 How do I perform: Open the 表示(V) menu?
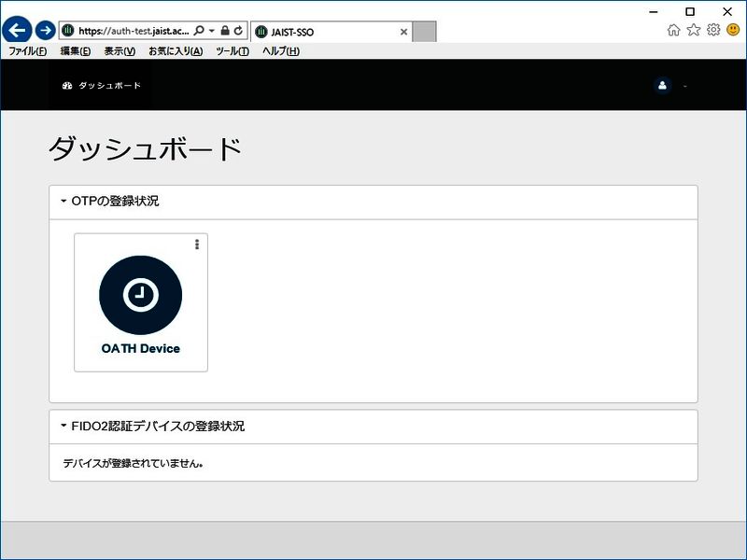click(120, 51)
